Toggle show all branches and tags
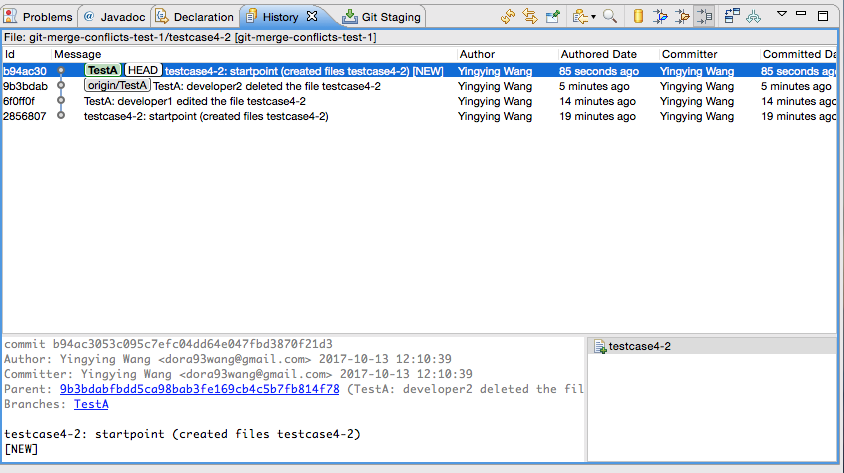Screen dimensions: 844x473 tap(754, 17)
